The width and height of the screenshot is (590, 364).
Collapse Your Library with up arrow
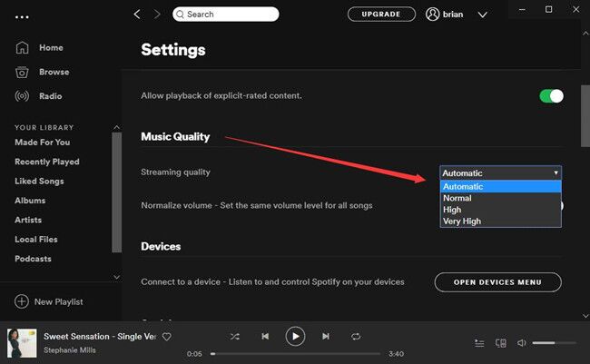(117, 127)
